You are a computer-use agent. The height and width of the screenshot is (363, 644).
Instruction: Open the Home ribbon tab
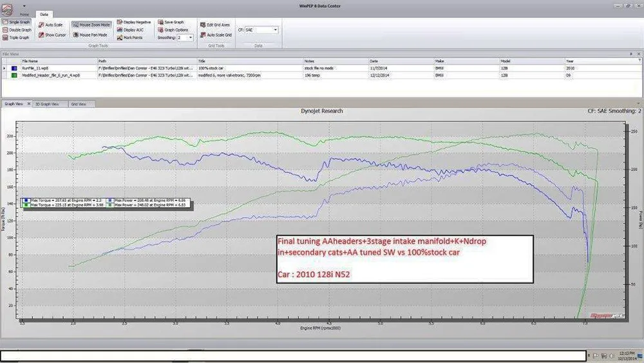[24, 14]
